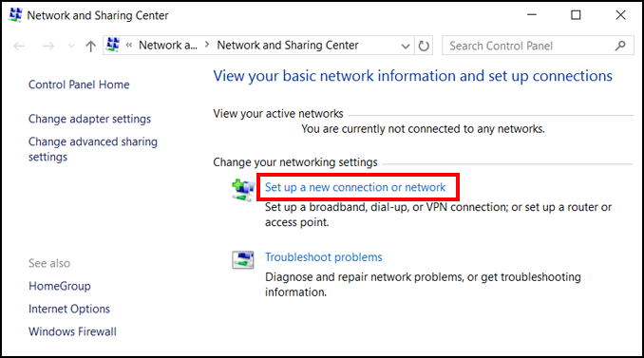Open Troubleshoot problems link
Image resolution: width=644 pixels, height=358 pixels.
[x=323, y=257]
